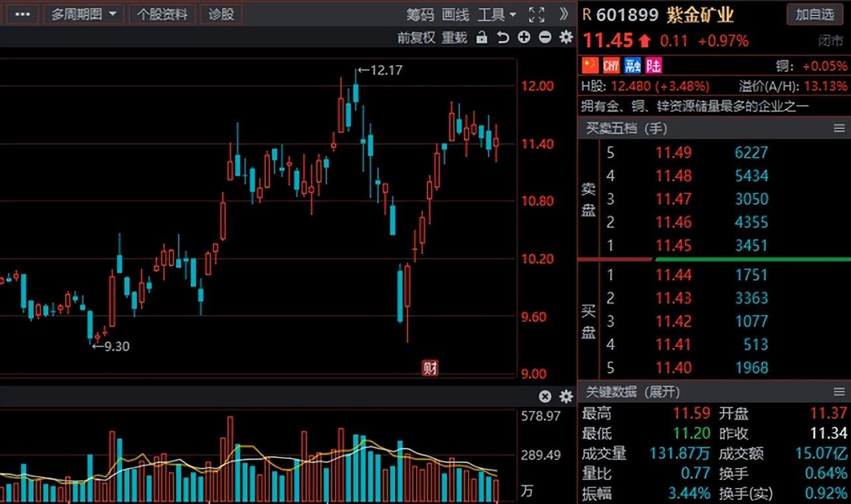Click the 重载 reload button

pos(455,38)
